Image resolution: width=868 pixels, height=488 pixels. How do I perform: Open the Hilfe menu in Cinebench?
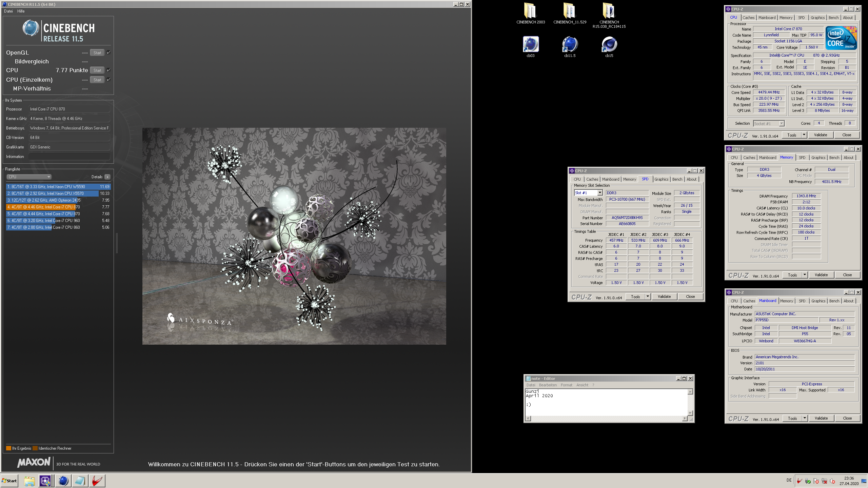click(21, 11)
